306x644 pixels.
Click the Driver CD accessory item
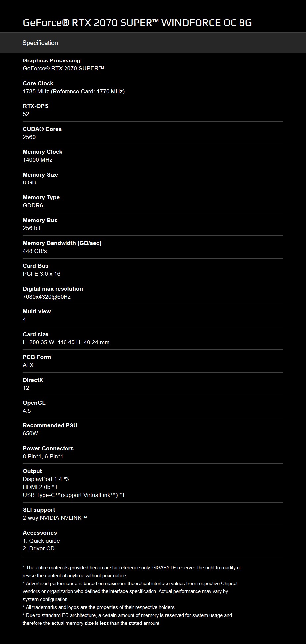pos(38,548)
